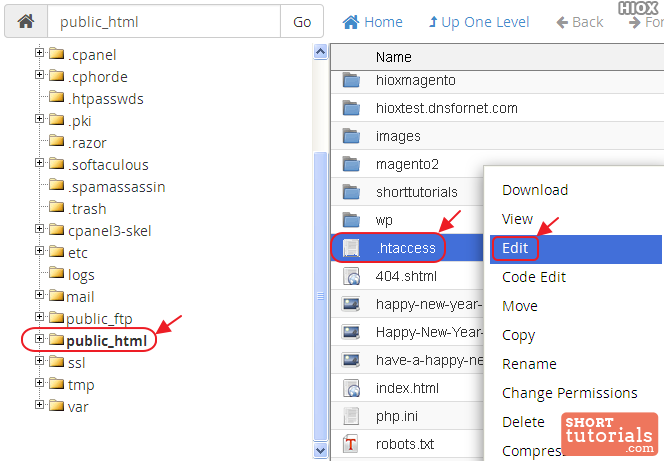Expand the public_ftp folder node
This screenshot has height=461, width=664.
(39, 317)
